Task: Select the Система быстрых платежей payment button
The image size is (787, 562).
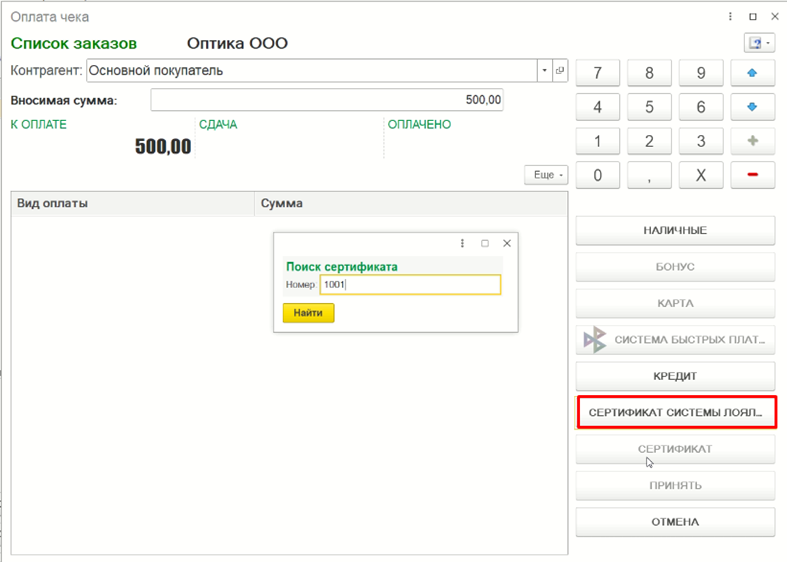Action: [675, 340]
